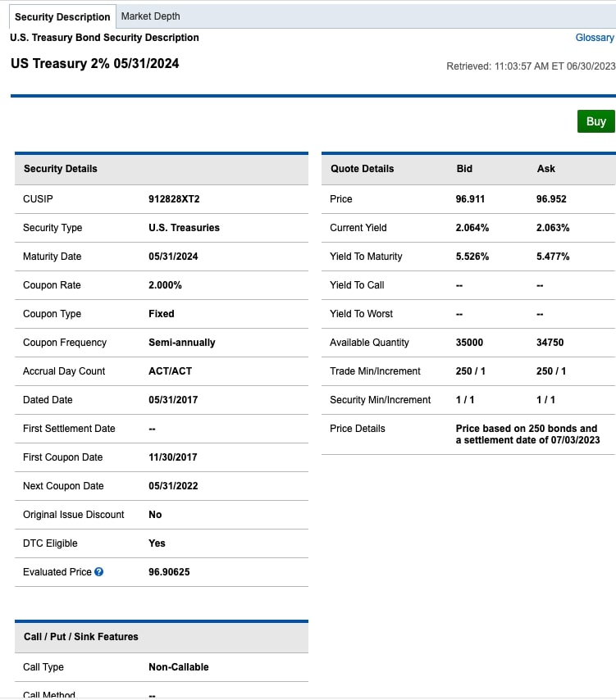The image size is (616, 700).
Task: Select the Security Description tab
Action: 62,17
